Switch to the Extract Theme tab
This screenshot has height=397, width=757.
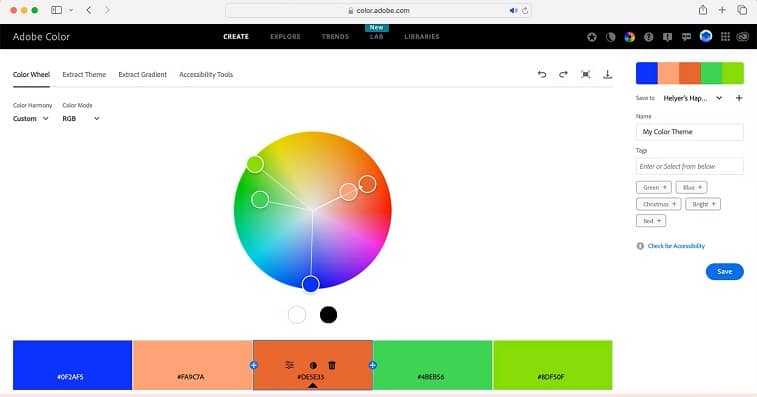click(84, 74)
